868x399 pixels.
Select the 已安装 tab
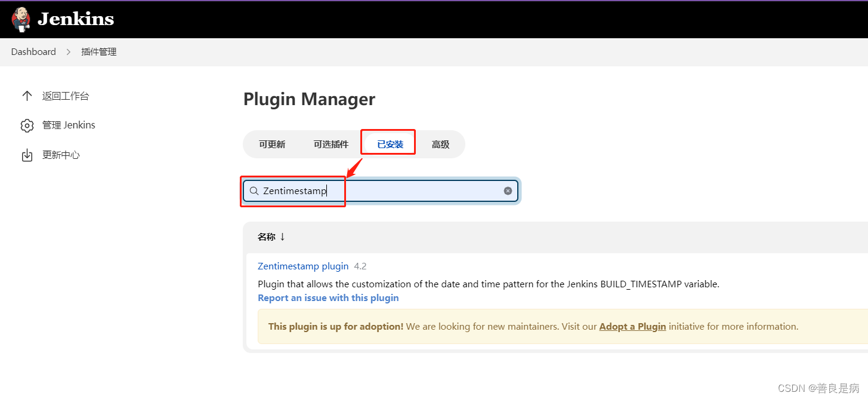click(390, 144)
